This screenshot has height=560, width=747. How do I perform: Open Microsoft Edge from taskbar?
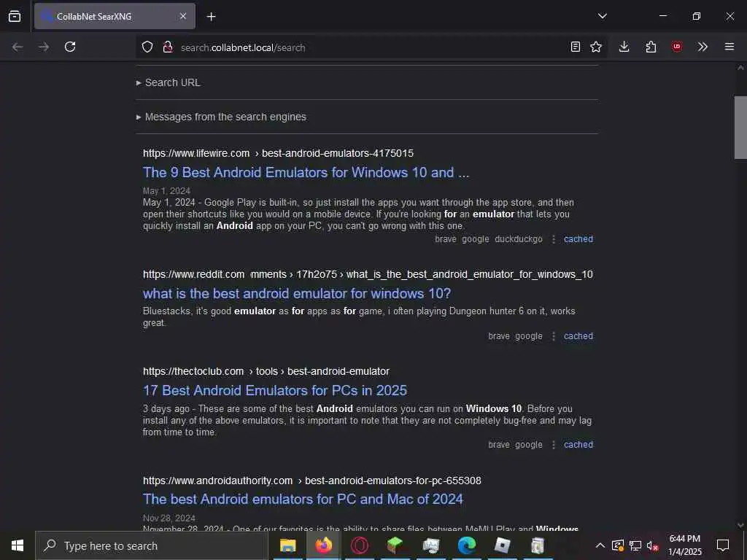467,545
